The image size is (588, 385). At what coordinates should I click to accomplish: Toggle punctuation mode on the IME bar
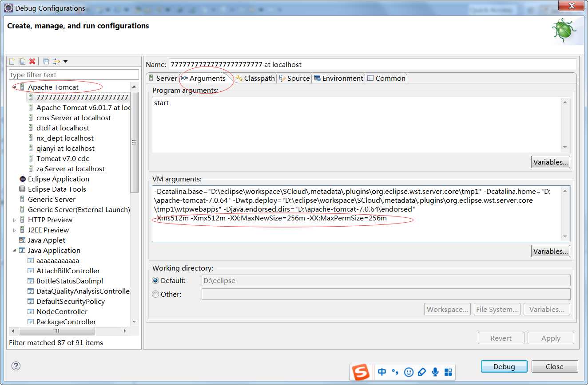click(x=395, y=372)
